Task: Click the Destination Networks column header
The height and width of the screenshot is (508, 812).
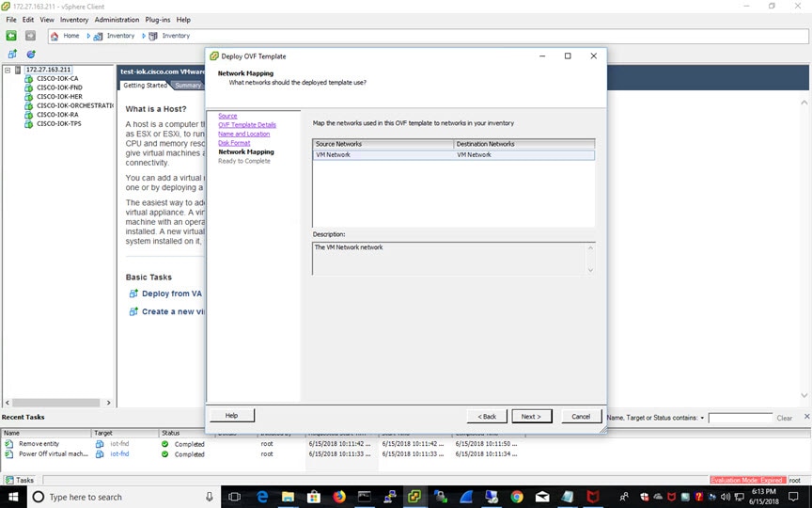Action: [x=524, y=144]
